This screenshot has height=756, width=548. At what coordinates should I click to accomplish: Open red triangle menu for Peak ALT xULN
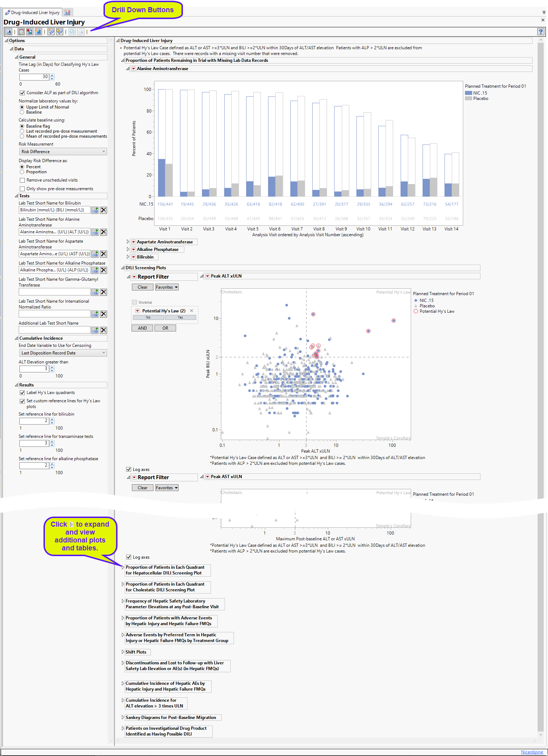(x=207, y=276)
